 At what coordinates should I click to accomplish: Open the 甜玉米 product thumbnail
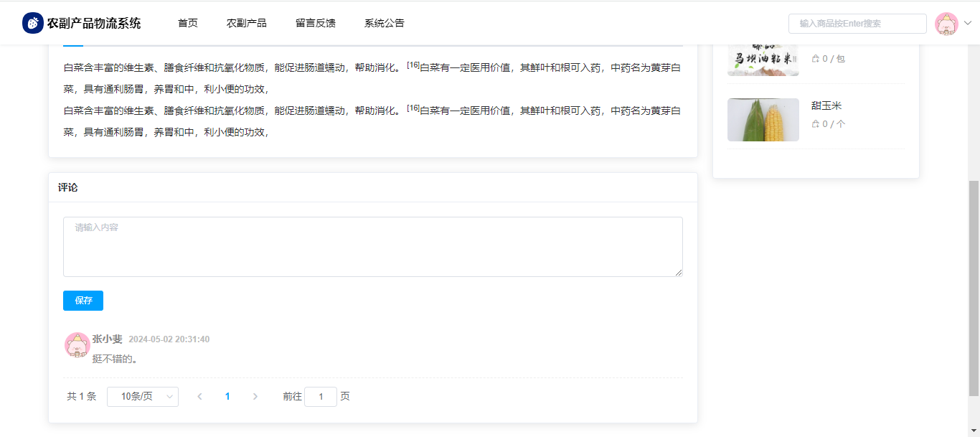point(763,120)
